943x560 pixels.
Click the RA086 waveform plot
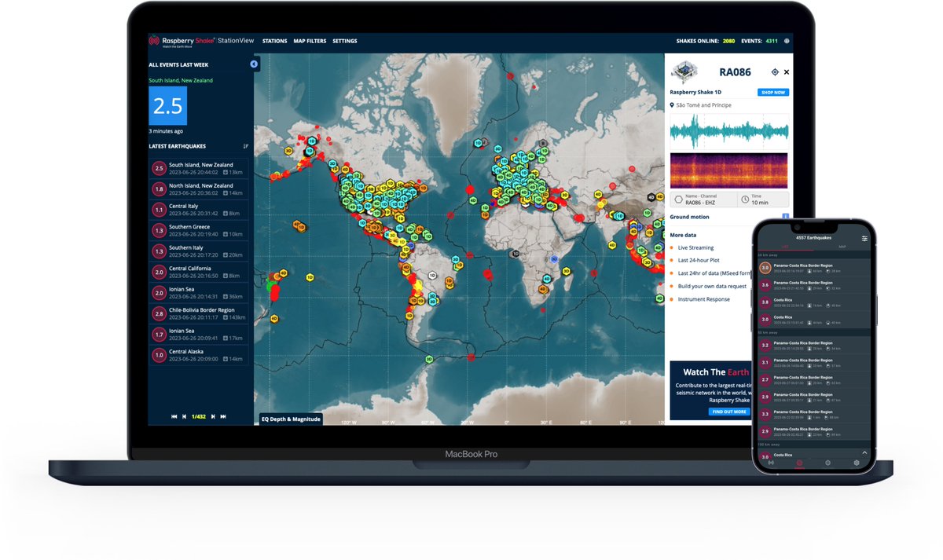729,131
